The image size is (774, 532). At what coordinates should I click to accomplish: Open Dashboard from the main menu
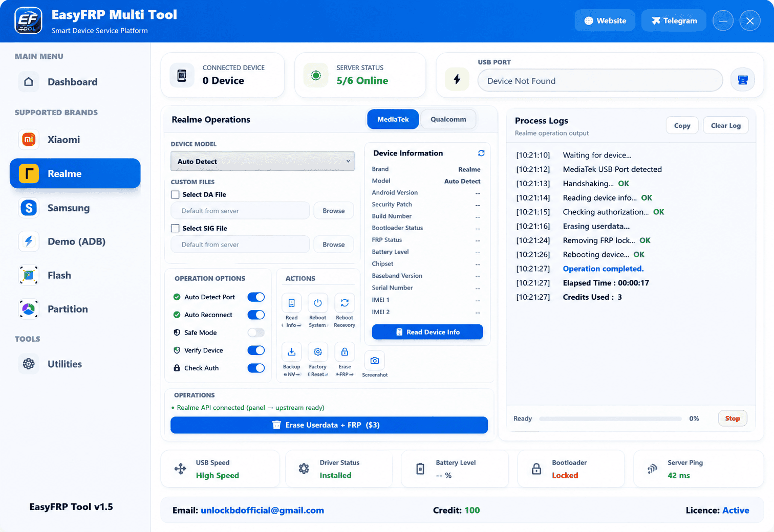tap(75, 82)
